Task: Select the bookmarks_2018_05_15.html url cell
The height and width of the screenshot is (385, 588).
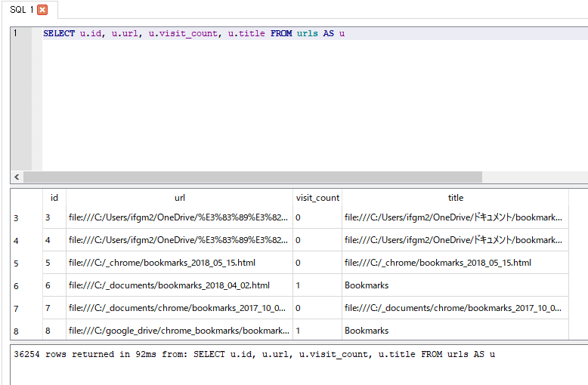Action: click(x=179, y=263)
